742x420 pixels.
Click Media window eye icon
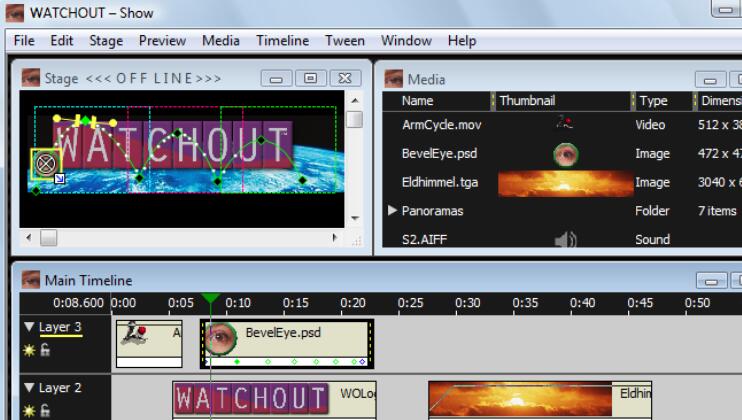[393, 79]
